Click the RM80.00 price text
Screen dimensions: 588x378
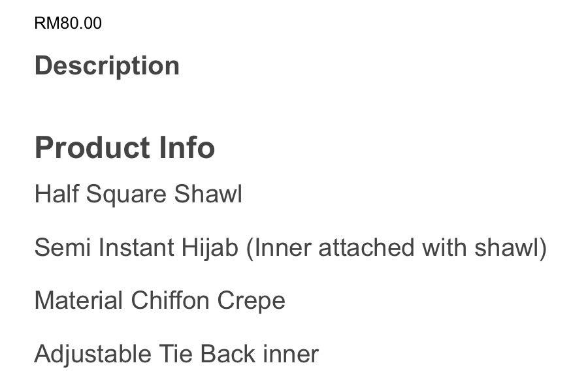[x=68, y=24]
